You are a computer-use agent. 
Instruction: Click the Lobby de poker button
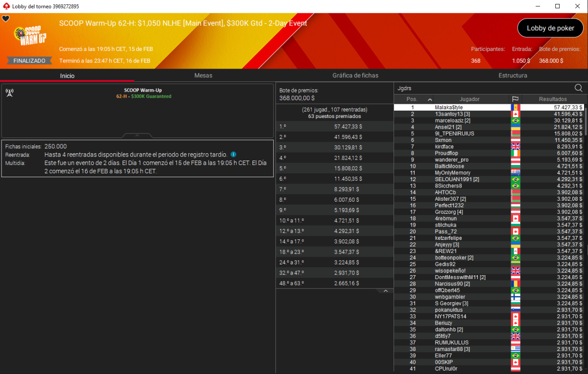[550, 28]
